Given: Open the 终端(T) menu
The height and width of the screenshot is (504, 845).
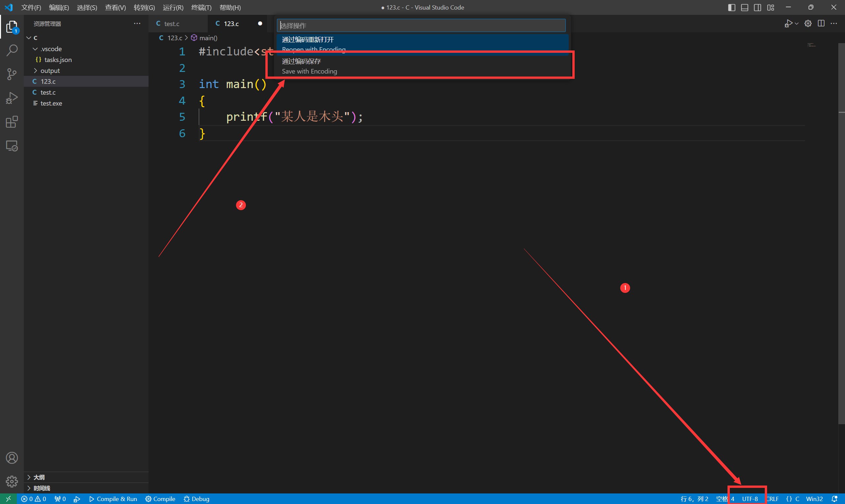Looking at the screenshot, I should pyautogui.click(x=201, y=8).
